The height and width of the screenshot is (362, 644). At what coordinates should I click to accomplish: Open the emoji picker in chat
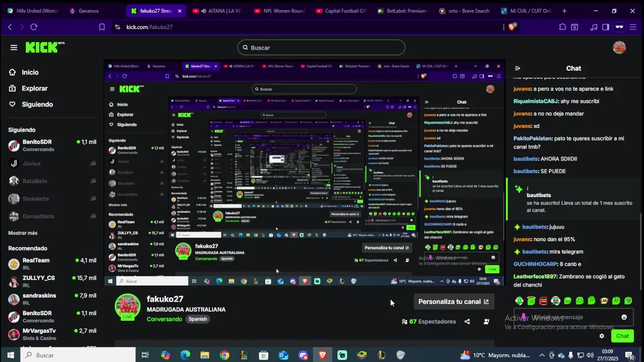point(624,317)
